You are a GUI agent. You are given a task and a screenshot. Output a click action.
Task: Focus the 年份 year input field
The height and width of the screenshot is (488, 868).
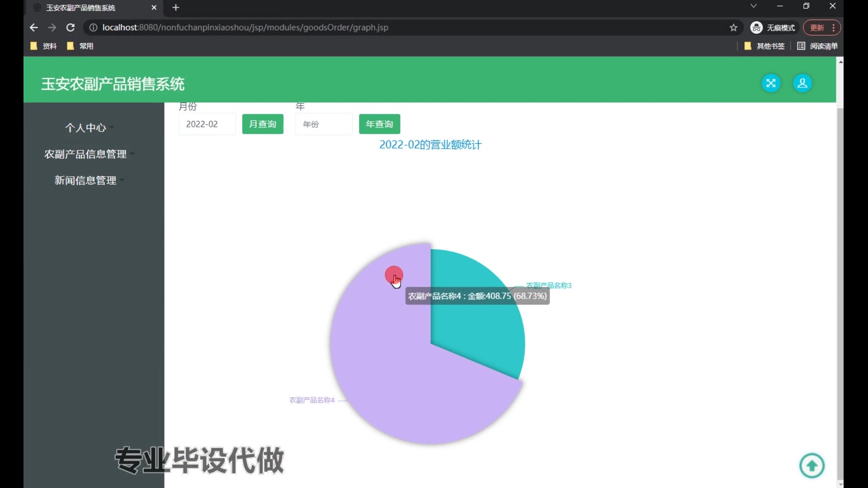324,124
